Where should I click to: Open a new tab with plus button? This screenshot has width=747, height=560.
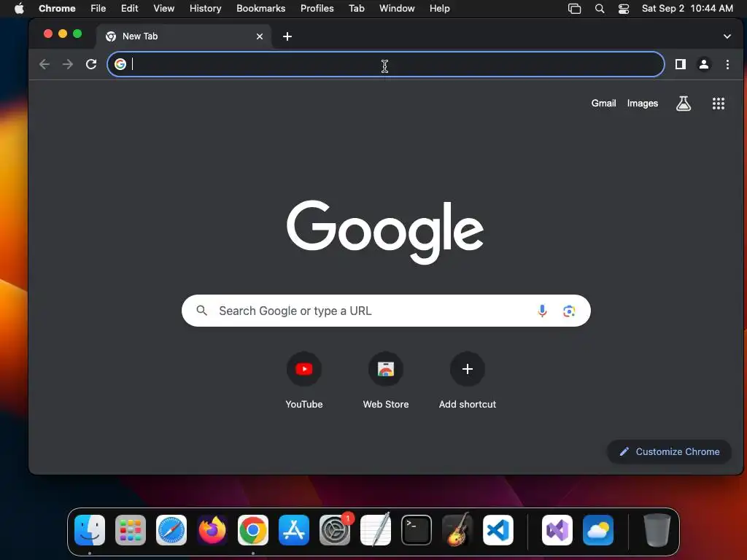(x=287, y=36)
